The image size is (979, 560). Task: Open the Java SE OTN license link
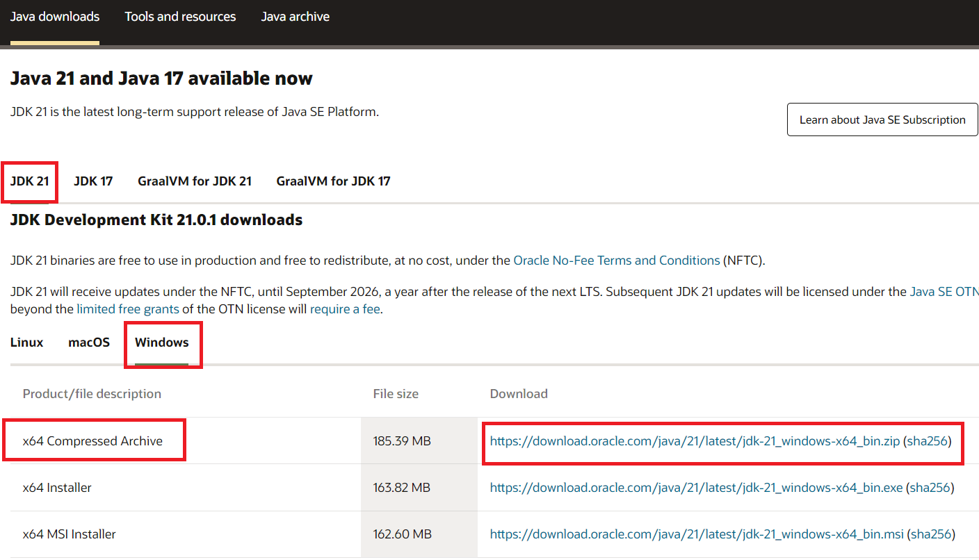(x=944, y=292)
